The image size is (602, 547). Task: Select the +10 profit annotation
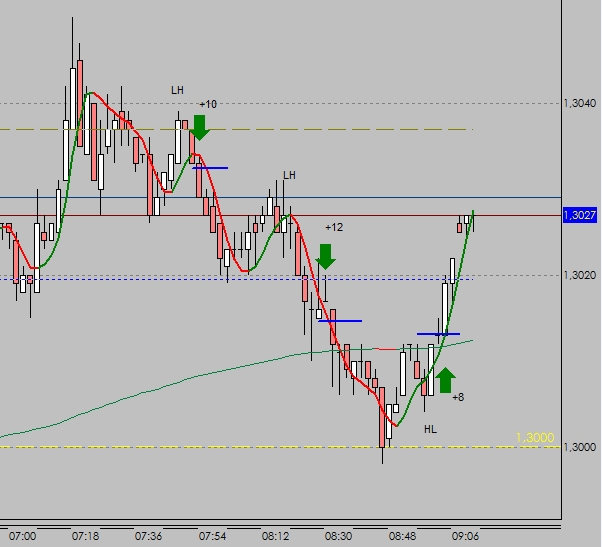(208, 104)
